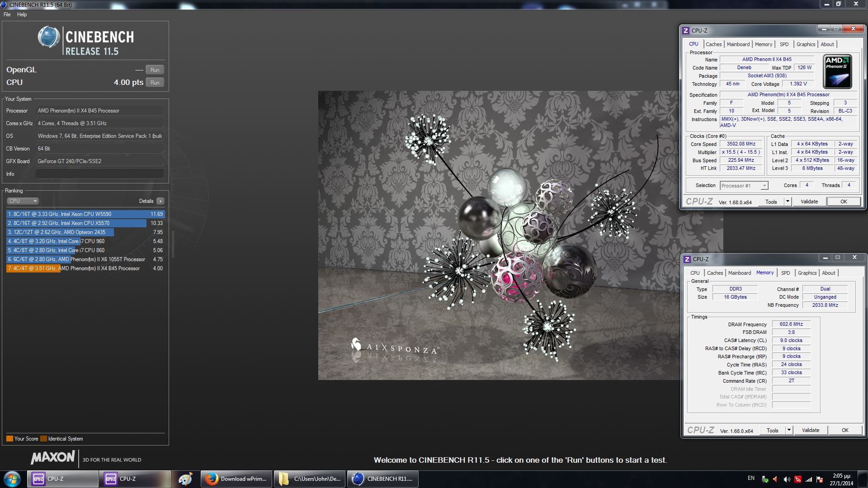Click the empty Info input field
Screen dimensions: 868x488
[x=99, y=174]
